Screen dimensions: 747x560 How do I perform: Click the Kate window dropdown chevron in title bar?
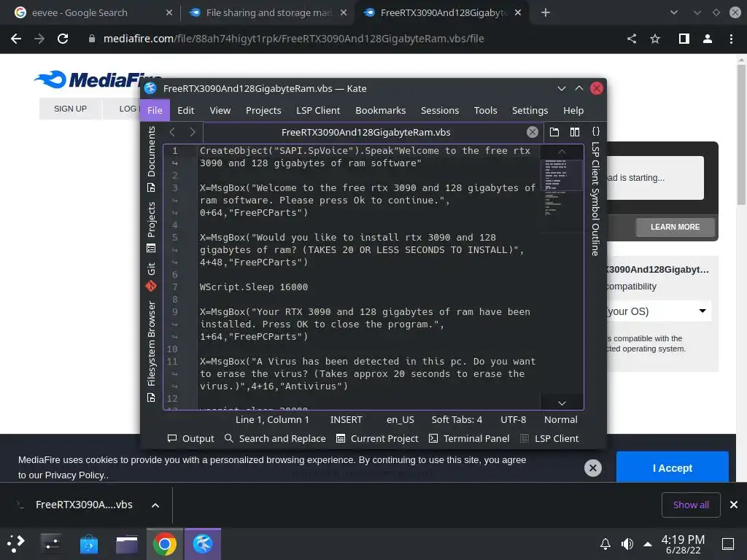pyautogui.click(x=562, y=88)
